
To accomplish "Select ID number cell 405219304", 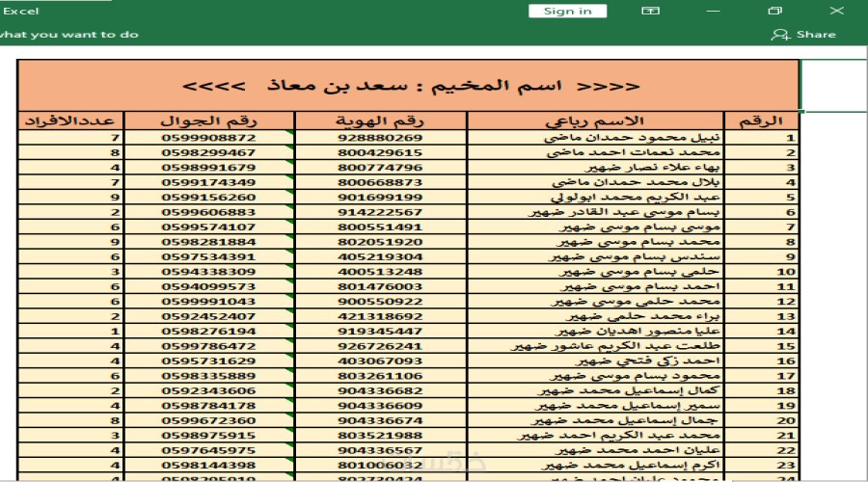I will pyautogui.click(x=380, y=256).
